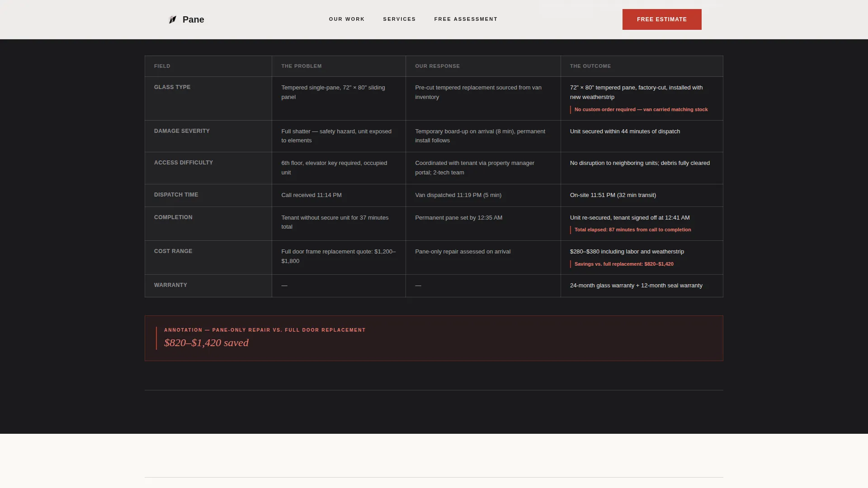Click the Free Estimate button
868x488 pixels.
662,19
